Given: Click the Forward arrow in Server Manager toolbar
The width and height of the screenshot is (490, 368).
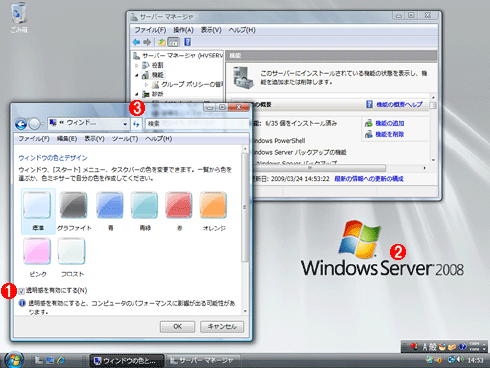Looking at the screenshot, I should (x=147, y=42).
